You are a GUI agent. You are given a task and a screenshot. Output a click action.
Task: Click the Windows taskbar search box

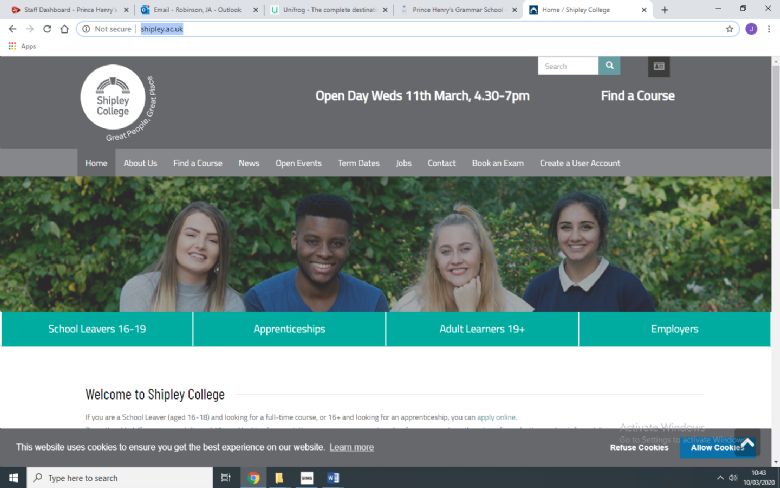tap(119, 478)
